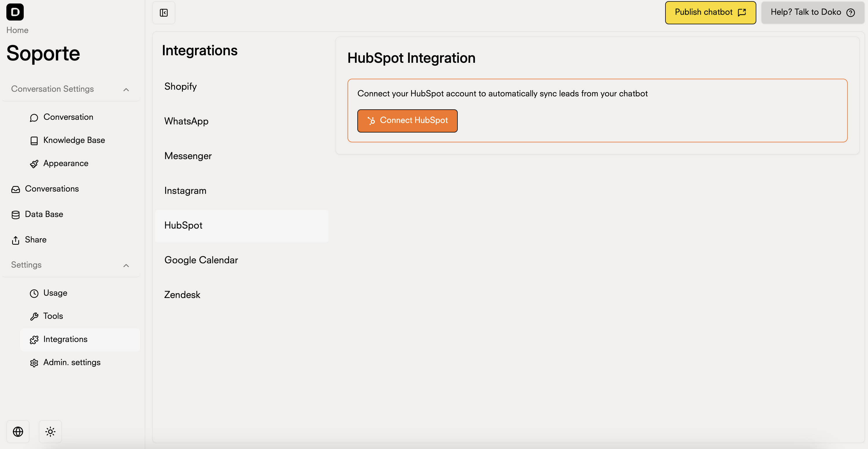The image size is (868, 449).
Task: Click the Connect HubSpot button
Action: point(407,120)
